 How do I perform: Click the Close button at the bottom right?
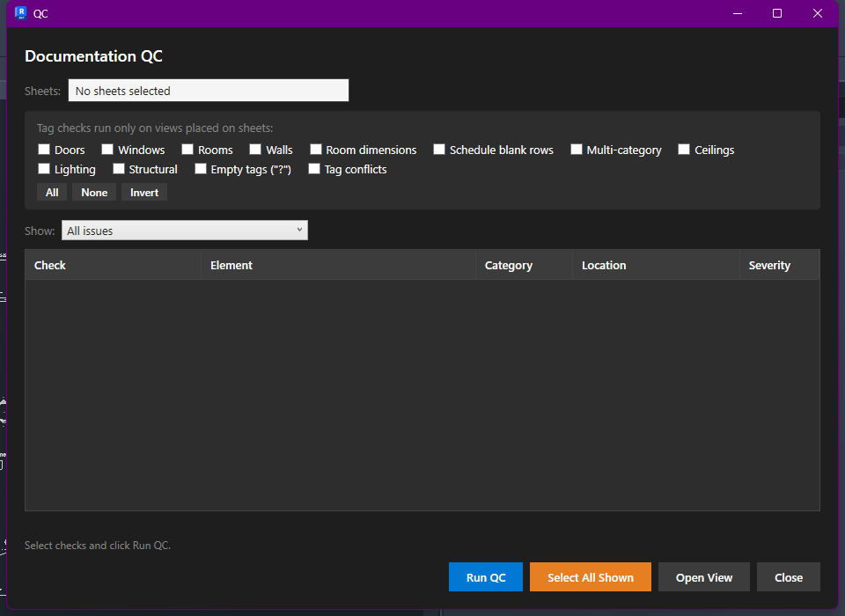789,577
